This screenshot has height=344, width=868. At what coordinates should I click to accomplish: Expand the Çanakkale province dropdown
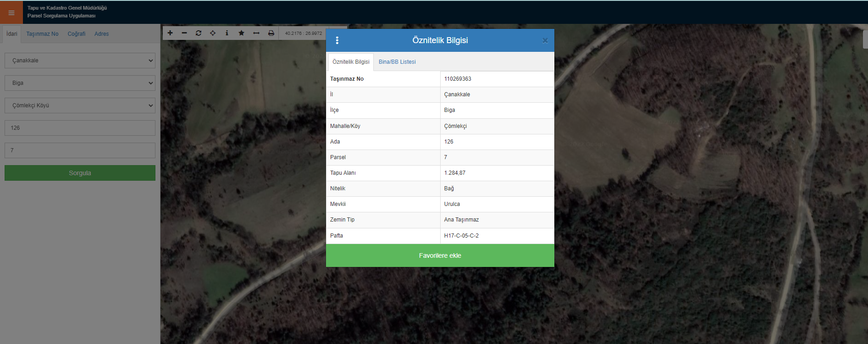pyautogui.click(x=80, y=61)
